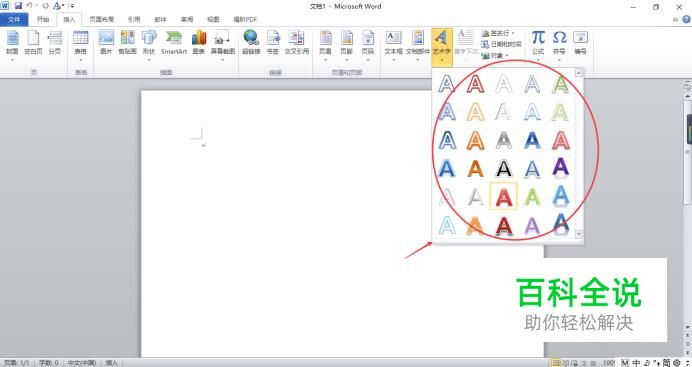The height and width of the screenshot is (367, 692).
Task: Click the Redo icon in the quick access toolbar
Action: coord(45,6)
